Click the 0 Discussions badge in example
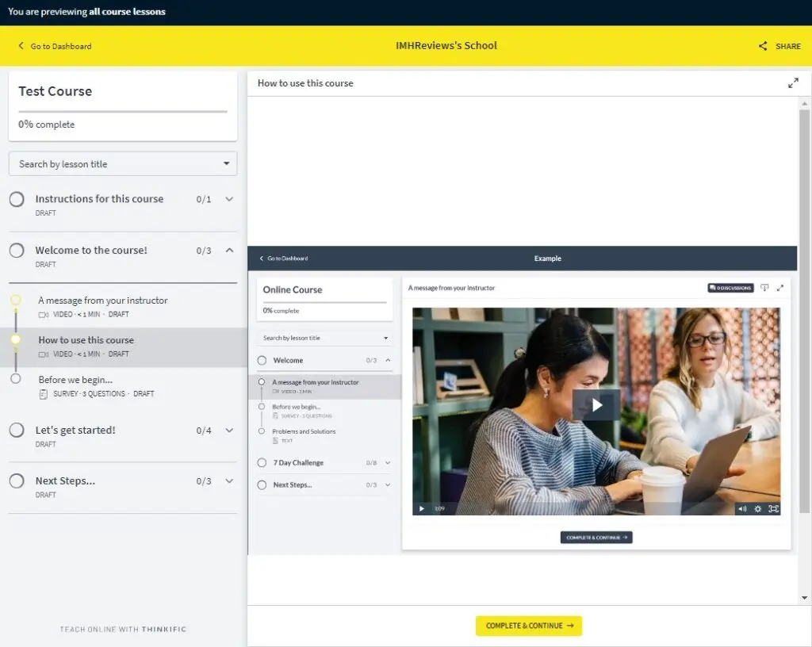This screenshot has height=647, width=812. click(730, 288)
